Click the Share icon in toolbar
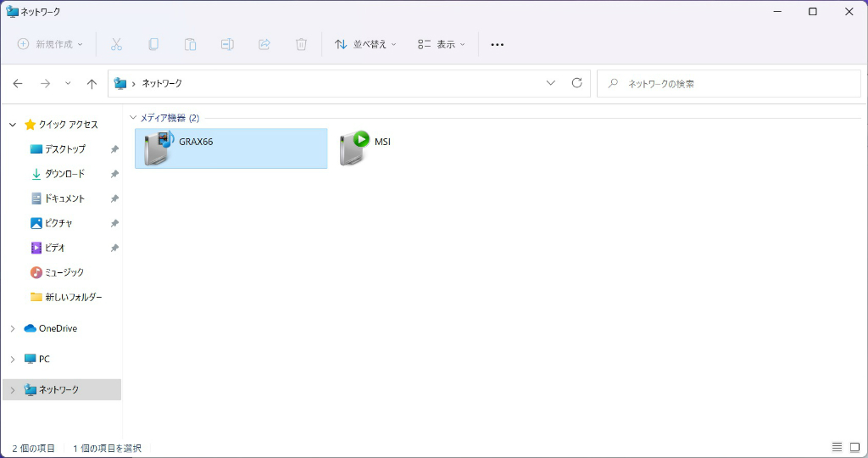This screenshot has width=868, height=458. click(x=264, y=44)
